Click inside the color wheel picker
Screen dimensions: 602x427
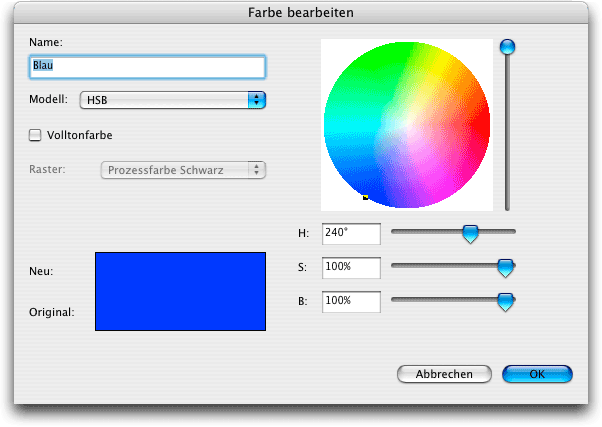(x=407, y=125)
